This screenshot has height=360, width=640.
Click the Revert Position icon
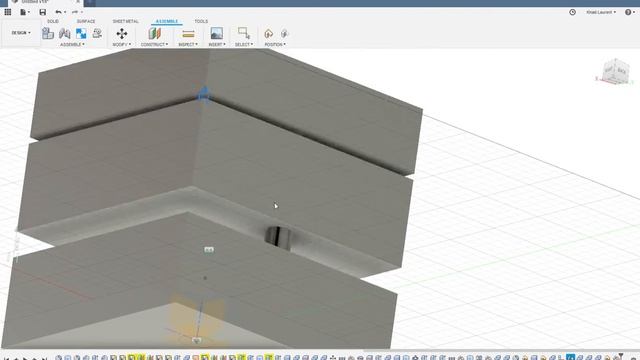click(x=285, y=33)
